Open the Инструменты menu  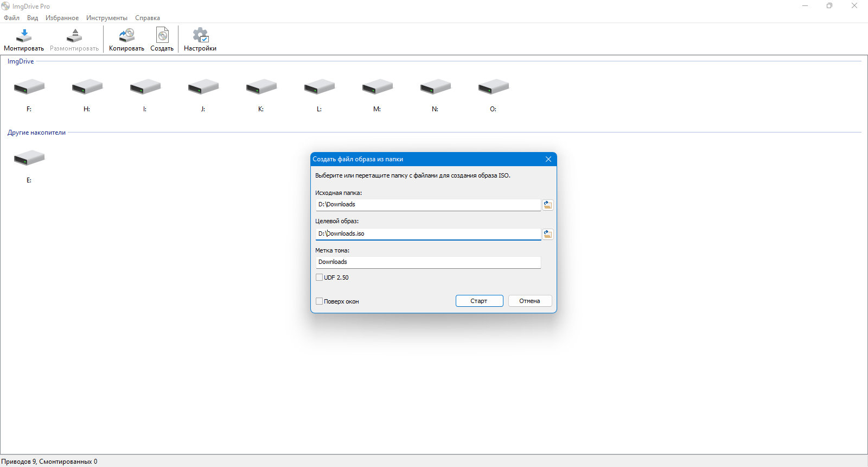coord(107,18)
